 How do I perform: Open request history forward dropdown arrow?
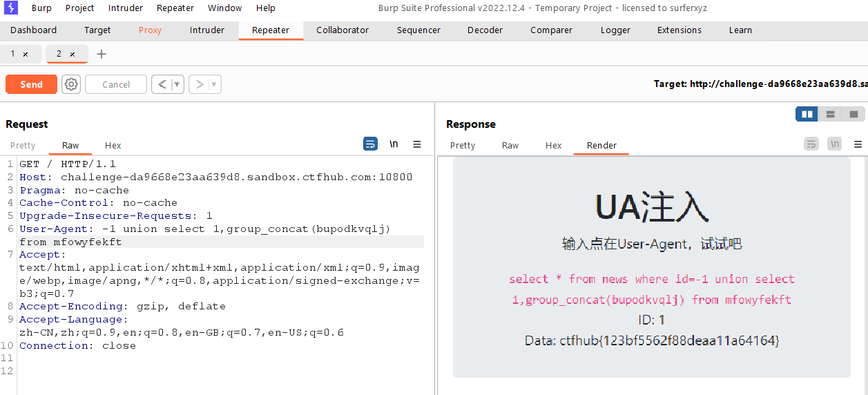pos(214,84)
